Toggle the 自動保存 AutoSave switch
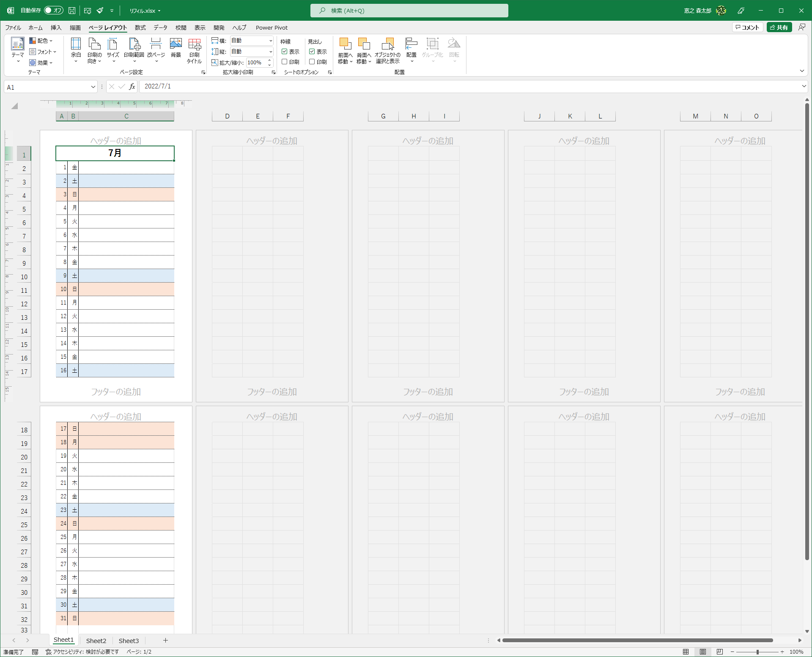This screenshot has width=812, height=657. pyautogui.click(x=53, y=11)
